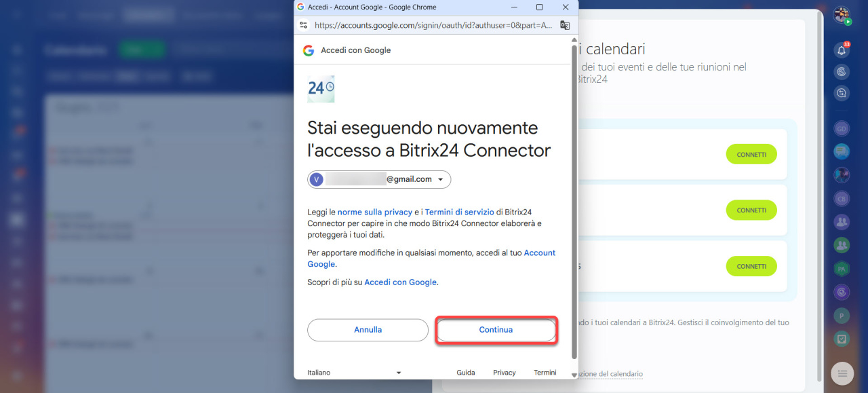Click the Google favicon in popup title bar
Screen dimensions: 868x393
point(300,7)
